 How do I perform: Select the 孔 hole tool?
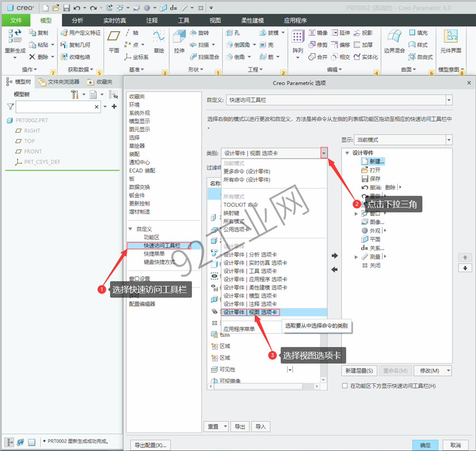pyautogui.click(x=233, y=33)
